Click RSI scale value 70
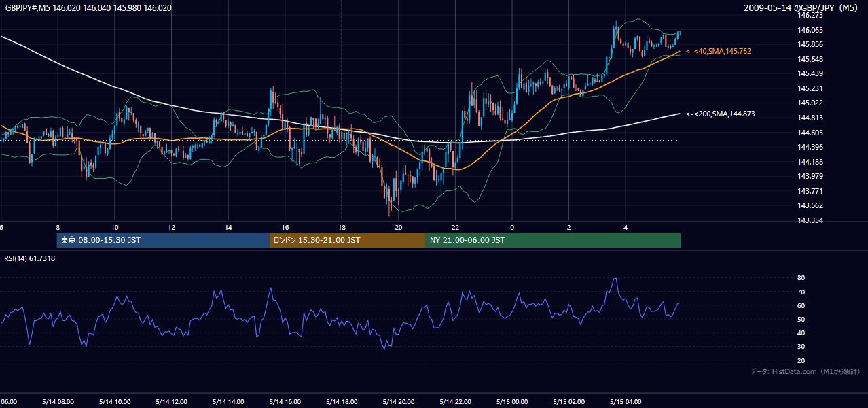Screen dimensions: 868x408 (801, 292)
